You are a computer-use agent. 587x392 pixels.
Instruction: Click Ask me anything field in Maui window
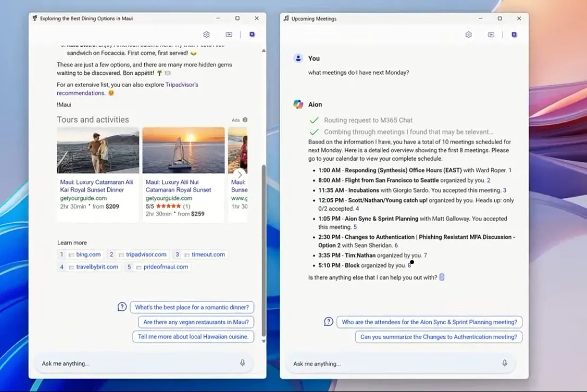click(144, 363)
